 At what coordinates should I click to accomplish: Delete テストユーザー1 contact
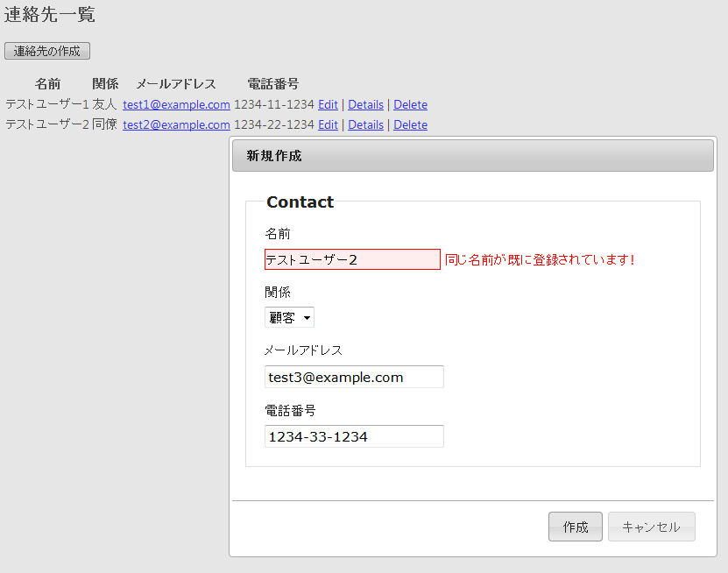point(410,105)
